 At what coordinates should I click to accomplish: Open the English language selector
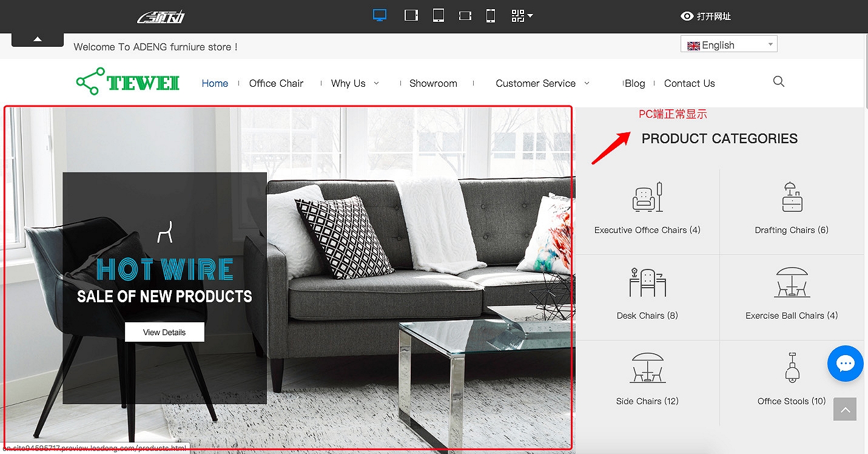click(728, 45)
